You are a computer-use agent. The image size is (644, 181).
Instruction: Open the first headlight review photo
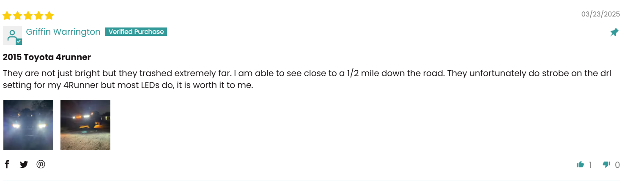[28, 125]
